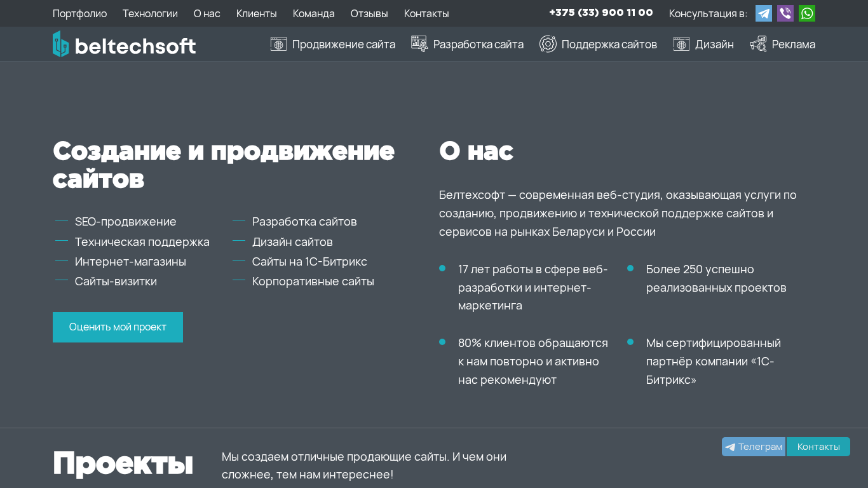Open Telegram consultation icon in header
The image size is (868, 488).
tap(763, 13)
